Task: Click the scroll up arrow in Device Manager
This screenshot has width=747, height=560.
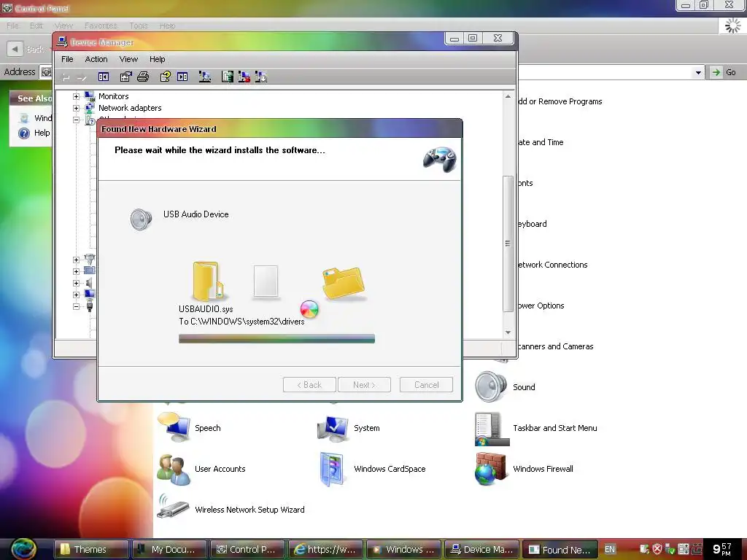Action: 508,97
